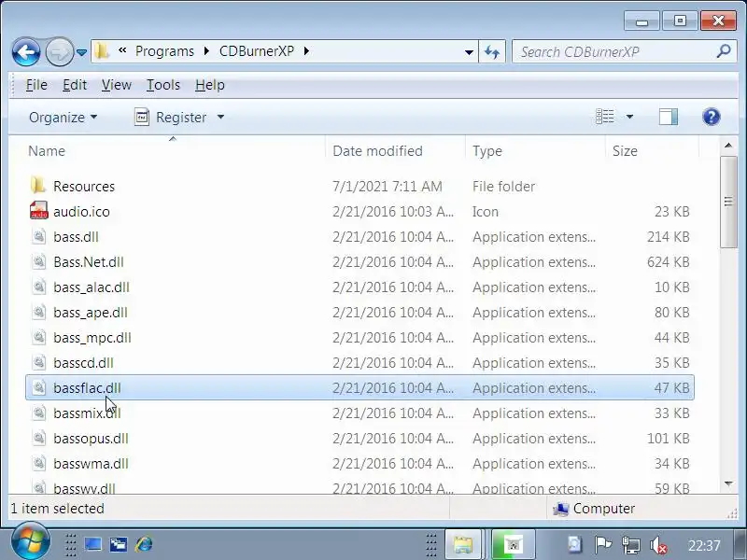Select the bass.dll file icon
The height and width of the screenshot is (560, 747).
pos(39,236)
